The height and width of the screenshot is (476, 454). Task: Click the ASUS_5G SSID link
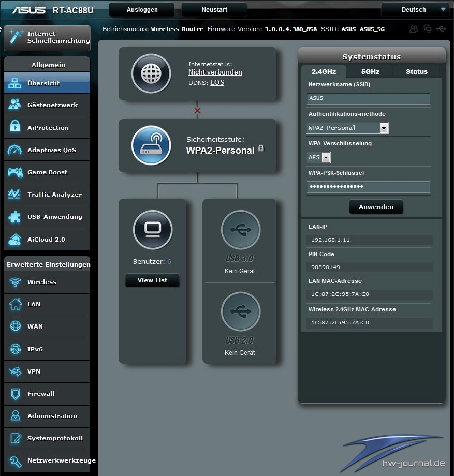372,29
